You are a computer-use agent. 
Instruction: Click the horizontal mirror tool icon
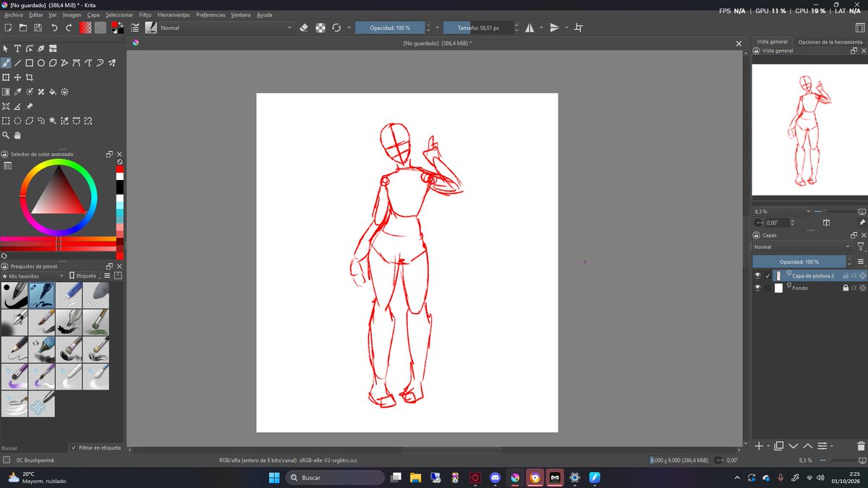click(529, 27)
